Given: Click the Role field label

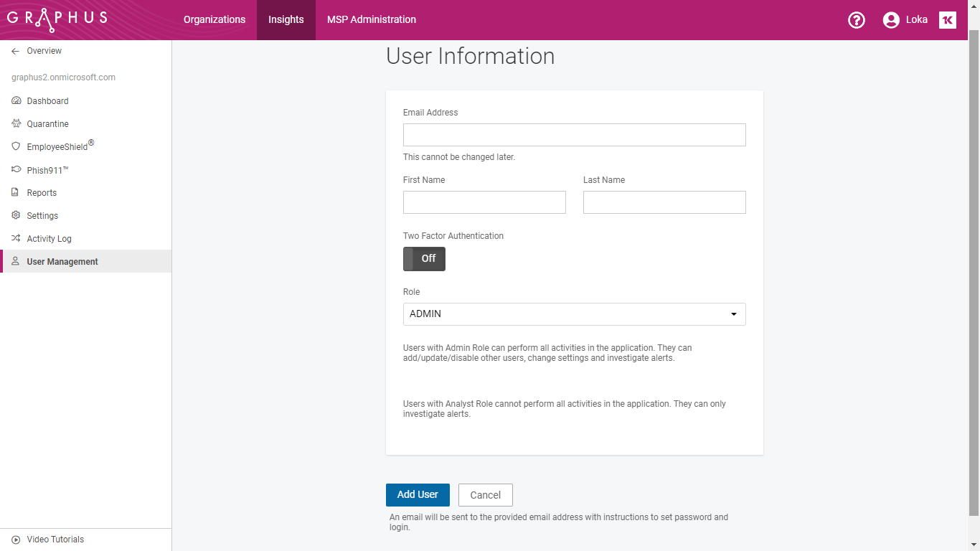Looking at the screenshot, I should click(x=412, y=292).
